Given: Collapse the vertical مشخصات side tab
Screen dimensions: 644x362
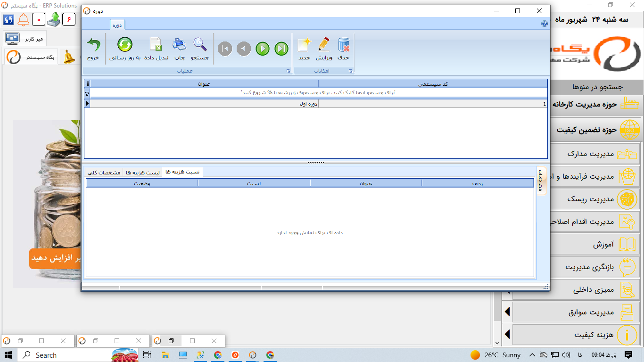Looking at the screenshot, I should [x=542, y=181].
